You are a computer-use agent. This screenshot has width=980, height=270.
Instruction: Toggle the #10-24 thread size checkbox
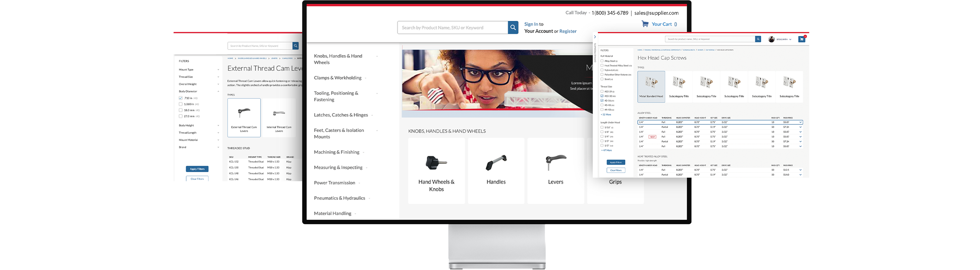pyautogui.click(x=602, y=92)
